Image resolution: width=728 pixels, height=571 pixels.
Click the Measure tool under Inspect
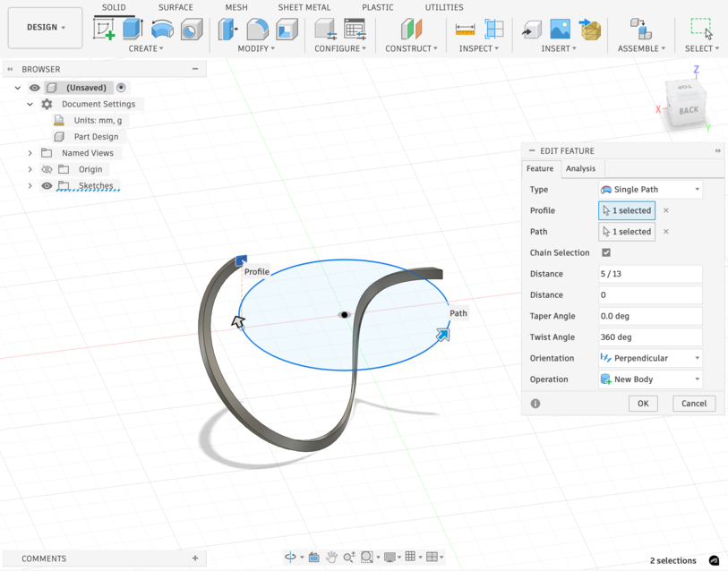464,28
